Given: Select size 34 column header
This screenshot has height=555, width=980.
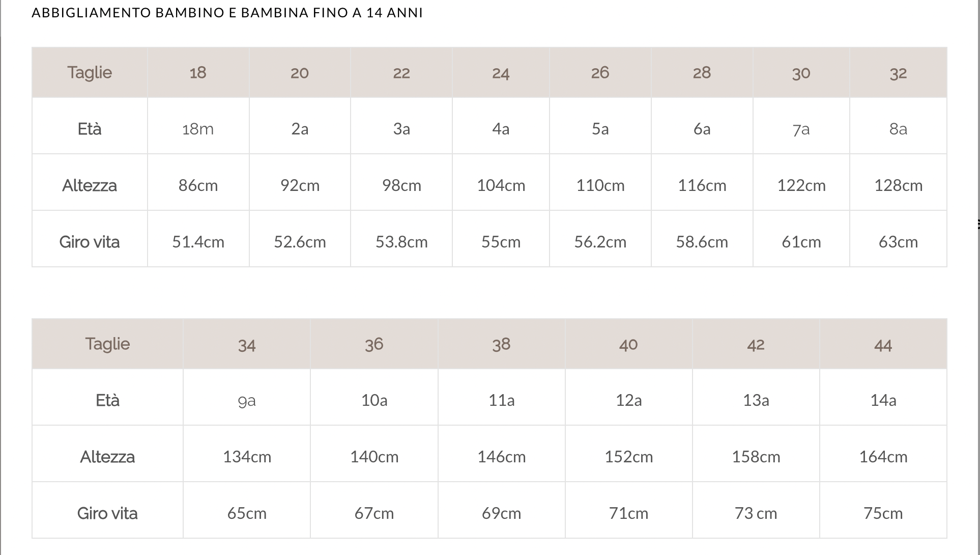Looking at the screenshot, I should pos(247,345).
